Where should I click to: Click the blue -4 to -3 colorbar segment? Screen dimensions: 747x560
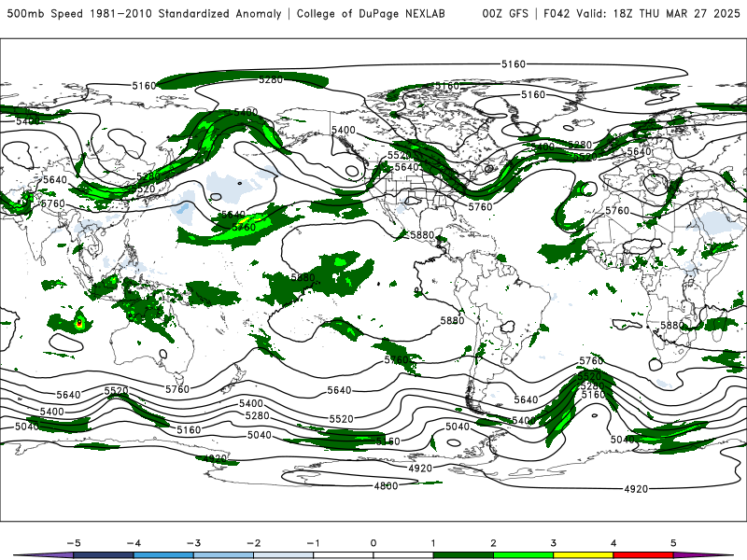click(x=163, y=555)
